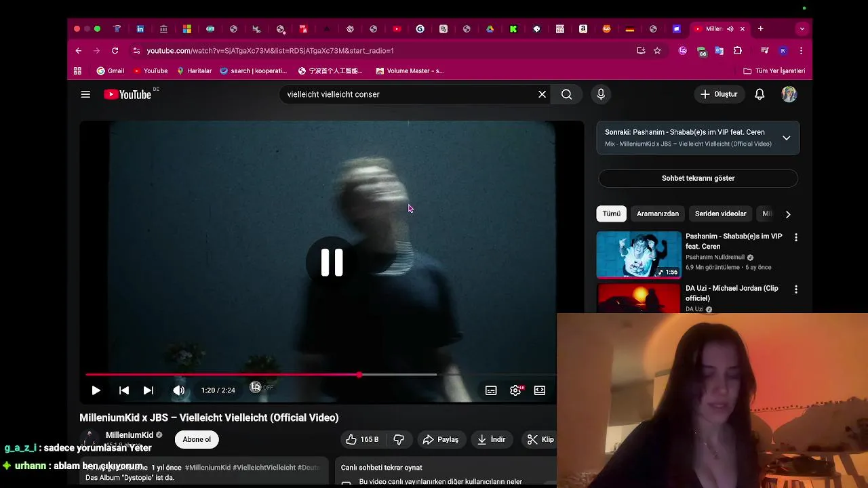Open the Volume Master bookmark
Image resolution: width=868 pixels, height=488 pixels.
pos(410,70)
